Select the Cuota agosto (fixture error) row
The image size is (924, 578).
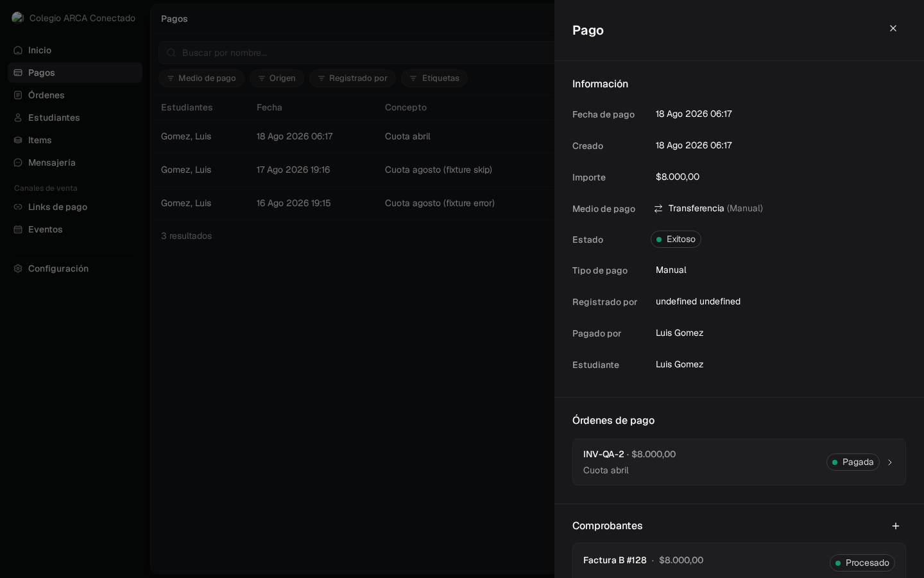352,203
